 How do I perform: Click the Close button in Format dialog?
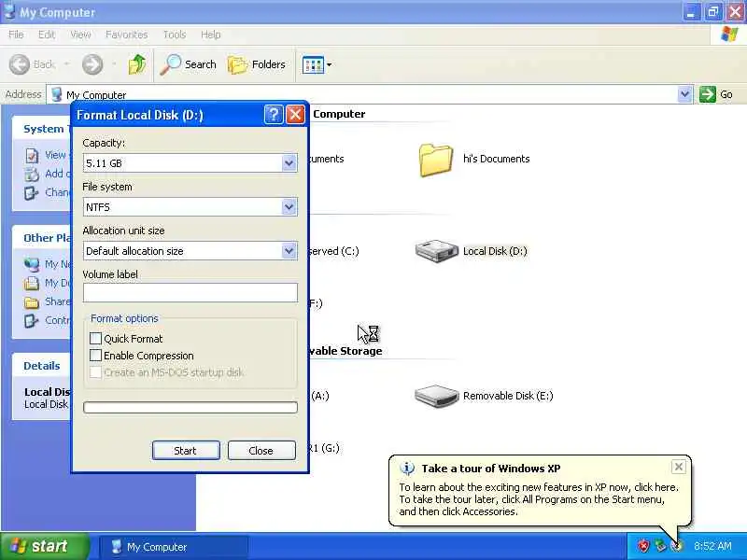pyautogui.click(x=261, y=451)
